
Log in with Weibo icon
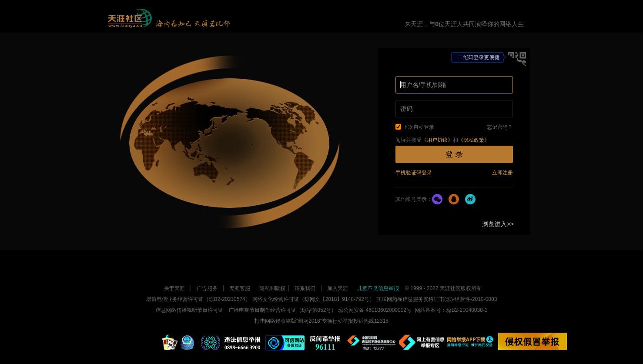[470, 199]
